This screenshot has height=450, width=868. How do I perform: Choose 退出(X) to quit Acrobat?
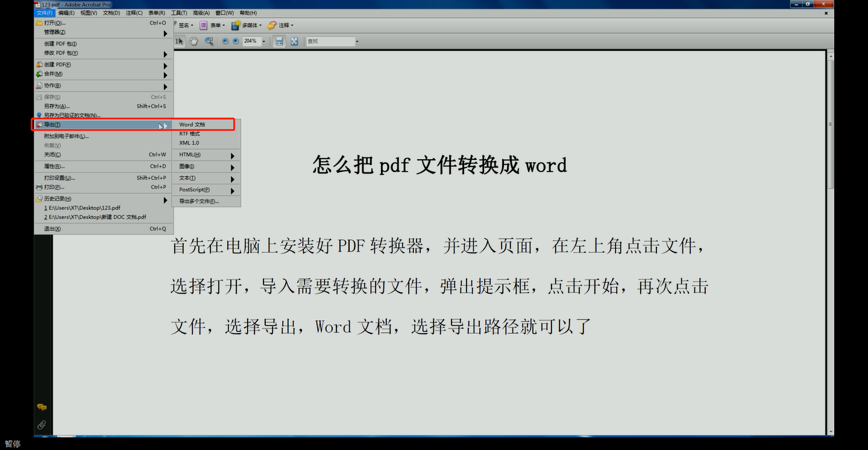pos(104,229)
